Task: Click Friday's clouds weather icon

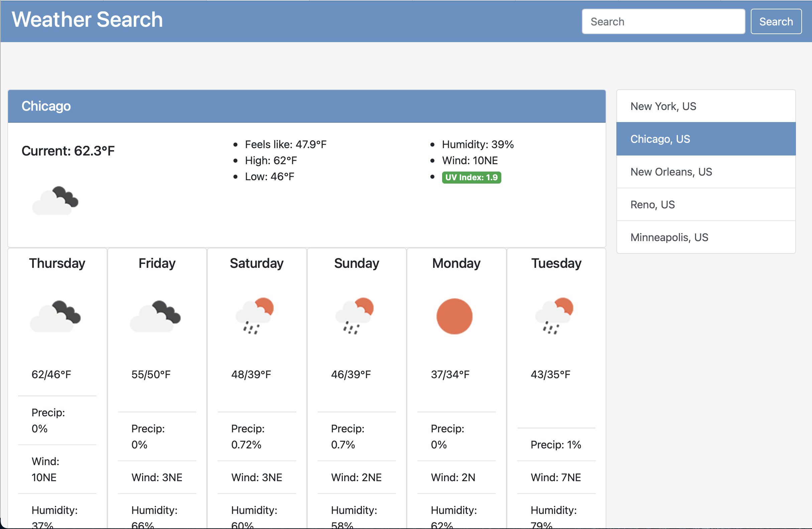Action: (x=156, y=317)
